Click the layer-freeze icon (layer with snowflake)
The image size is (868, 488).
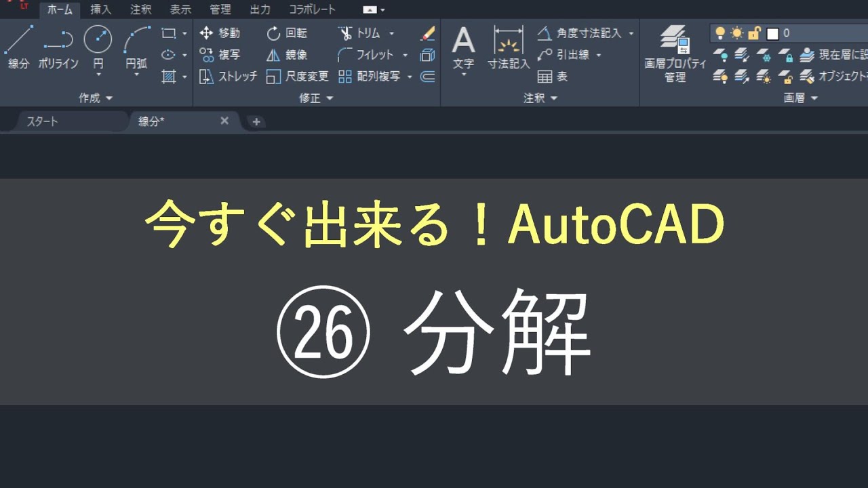764,55
